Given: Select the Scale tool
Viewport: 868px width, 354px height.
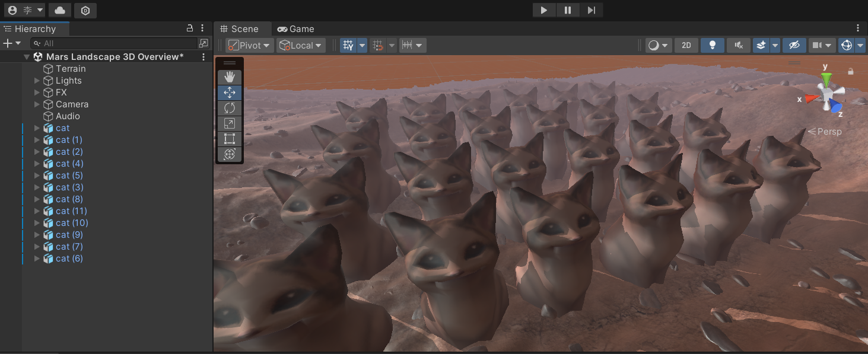Looking at the screenshot, I should 230,123.
